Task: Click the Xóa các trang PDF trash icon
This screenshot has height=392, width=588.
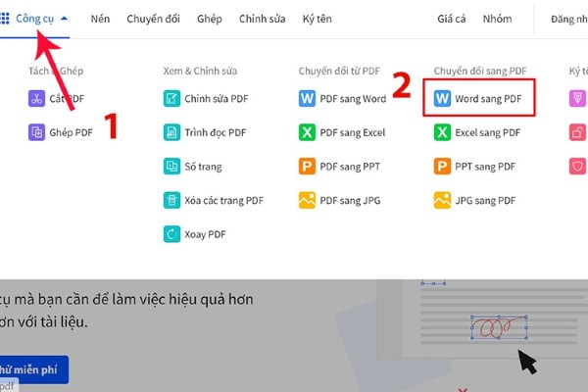Action: tap(171, 200)
